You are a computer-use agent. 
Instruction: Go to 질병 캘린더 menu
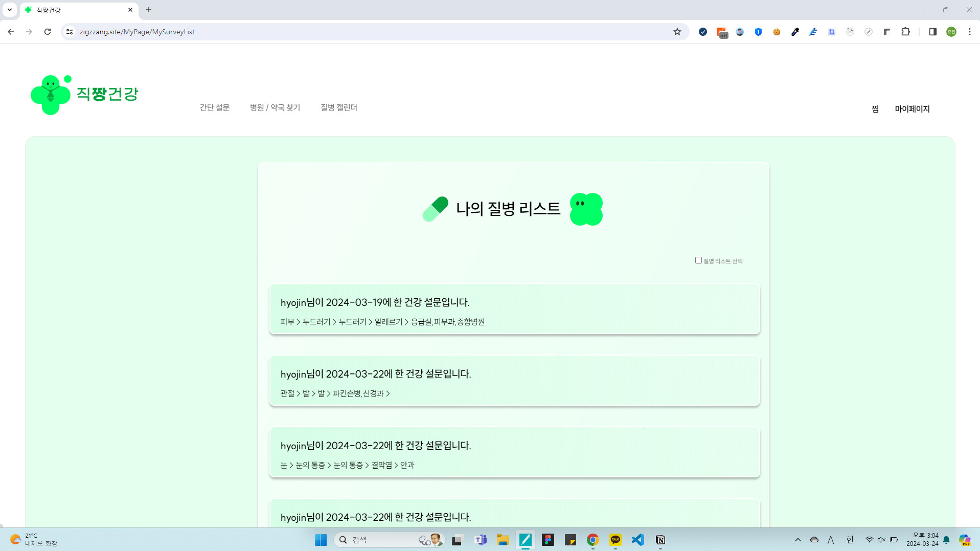coord(338,107)
